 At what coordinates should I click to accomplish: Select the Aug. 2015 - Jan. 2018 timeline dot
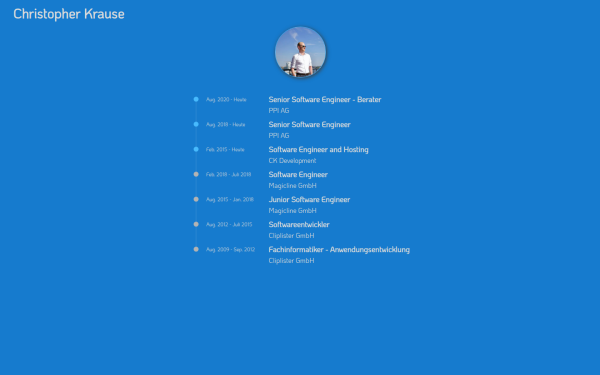point(196,199)
